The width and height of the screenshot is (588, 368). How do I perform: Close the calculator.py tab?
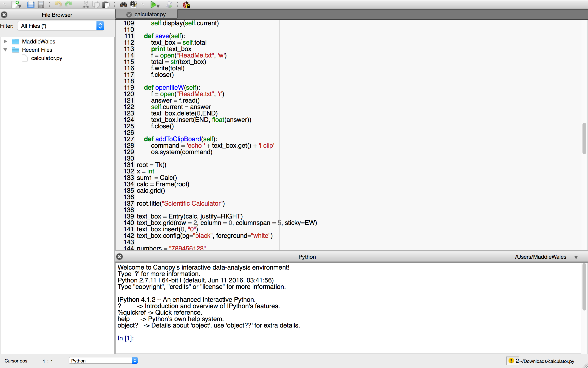tap(129, 14)
